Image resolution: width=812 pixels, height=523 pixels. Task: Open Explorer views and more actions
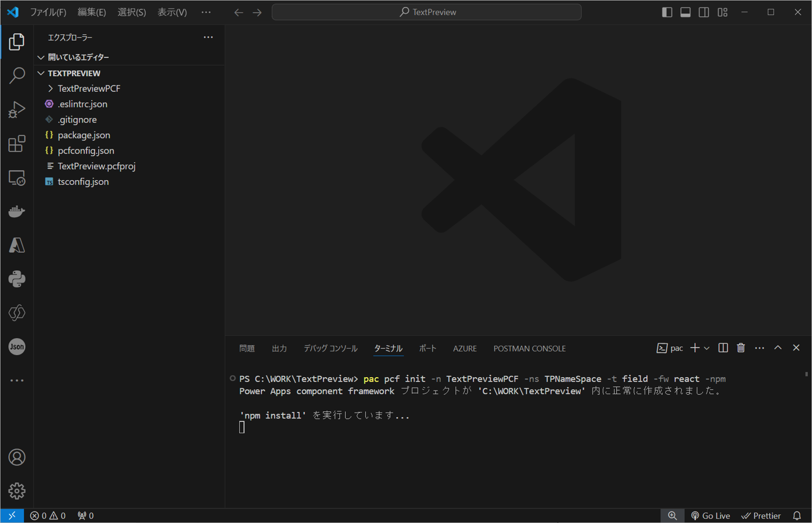pos(208,37)
